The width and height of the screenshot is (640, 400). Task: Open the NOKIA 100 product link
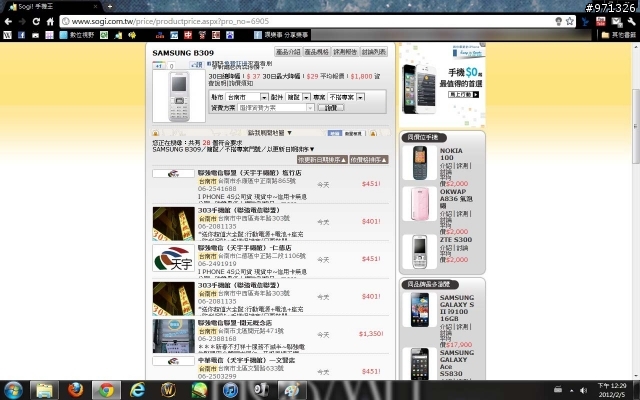coord(451,154)
